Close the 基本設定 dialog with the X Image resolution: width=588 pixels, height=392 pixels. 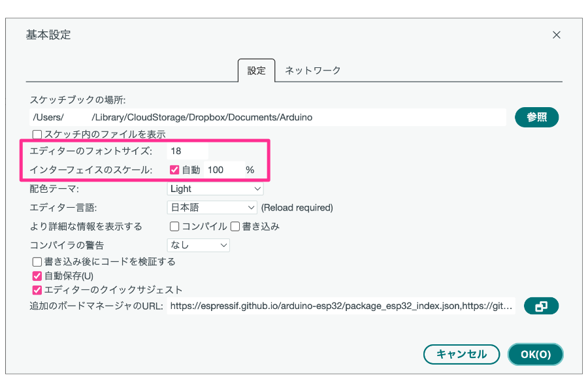(557, 35)
